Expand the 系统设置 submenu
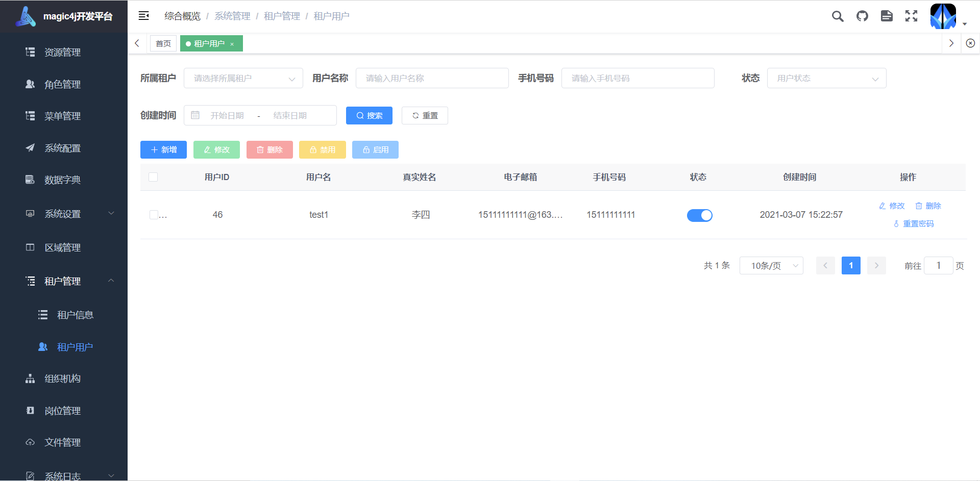This screenshot has width=980, height=481. tap(64, 214)
